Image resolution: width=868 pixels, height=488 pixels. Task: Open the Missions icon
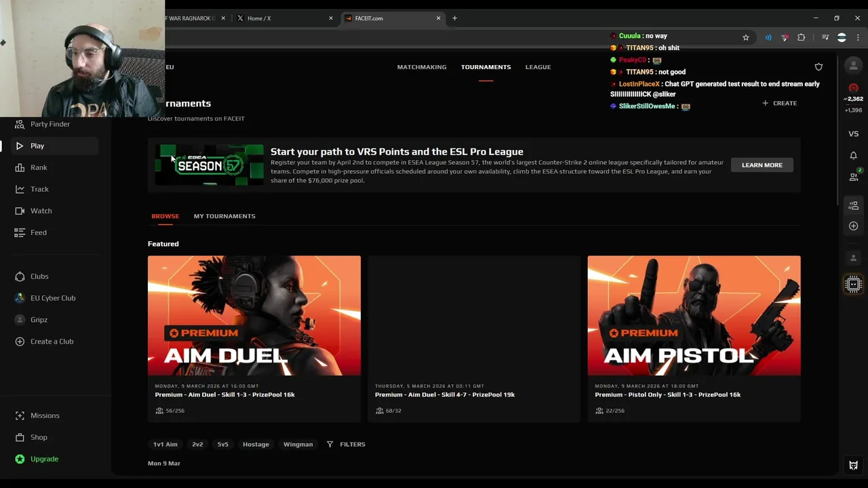coord(20,415)
